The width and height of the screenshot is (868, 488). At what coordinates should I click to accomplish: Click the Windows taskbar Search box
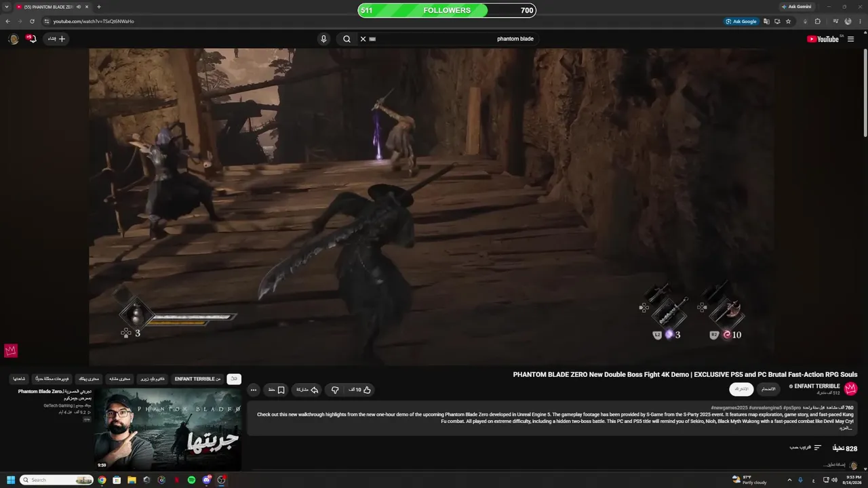click(x=56, y=480)
